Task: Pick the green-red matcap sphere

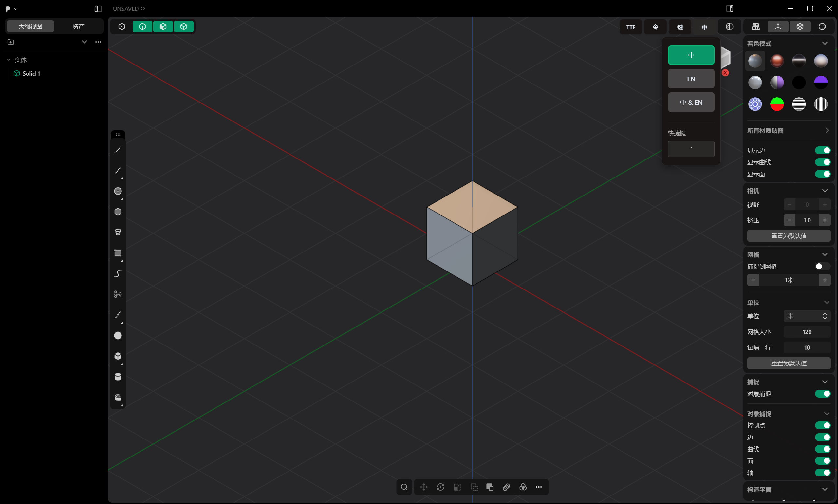Action: pos(777,104)
